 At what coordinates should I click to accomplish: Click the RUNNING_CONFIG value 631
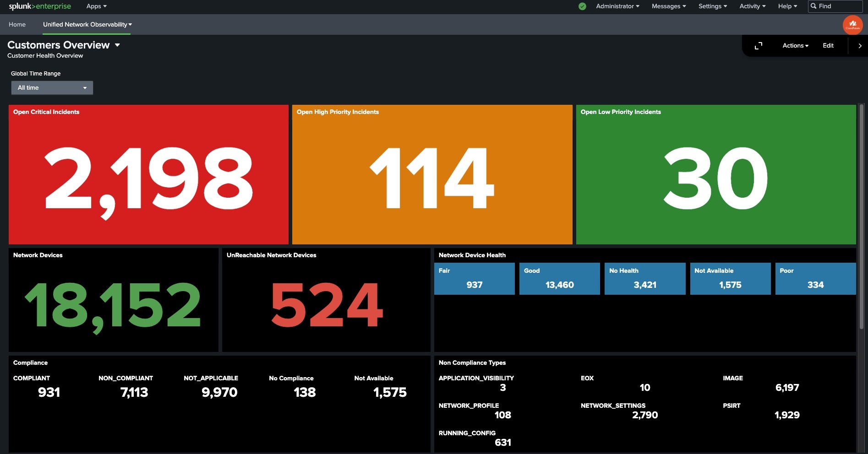tap(503, 443)
